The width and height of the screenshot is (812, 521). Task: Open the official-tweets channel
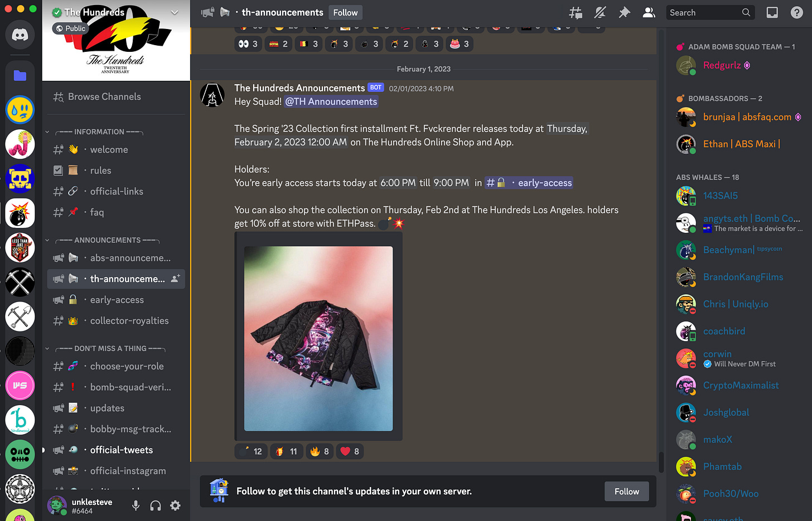[x=116, y=450]
